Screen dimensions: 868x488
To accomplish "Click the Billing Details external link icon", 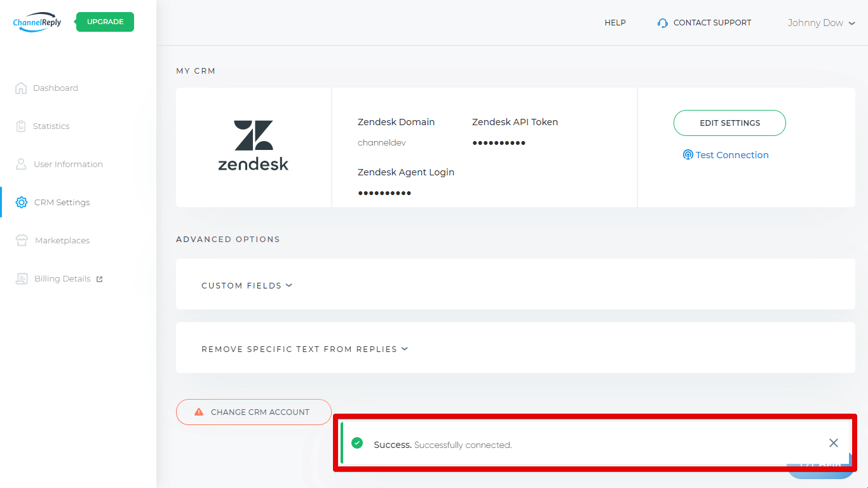I will (98, 278).
